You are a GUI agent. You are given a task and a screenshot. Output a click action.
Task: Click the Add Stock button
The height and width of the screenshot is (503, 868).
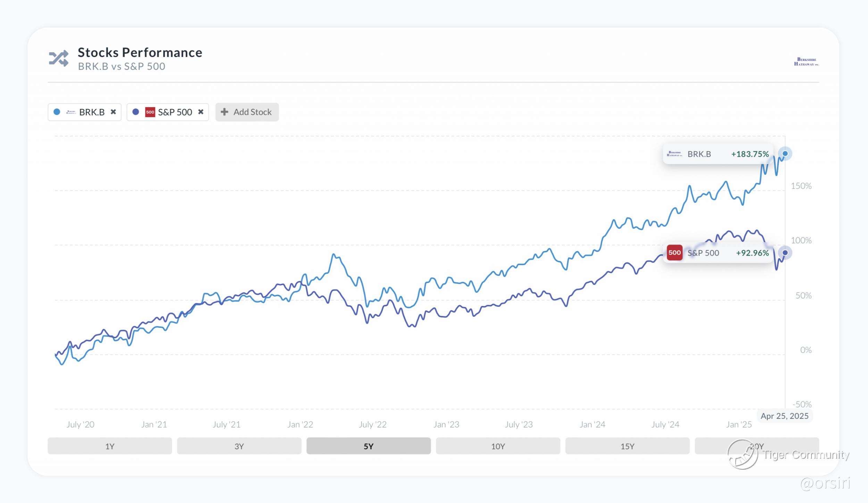pyautogui.click(x=247, y=112)
